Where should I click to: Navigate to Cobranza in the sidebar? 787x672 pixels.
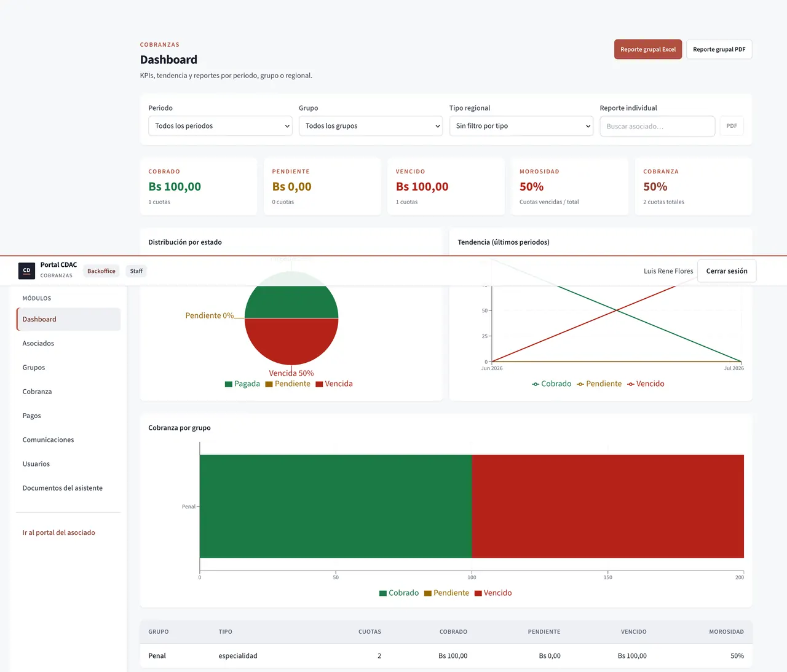pos(68,391)
